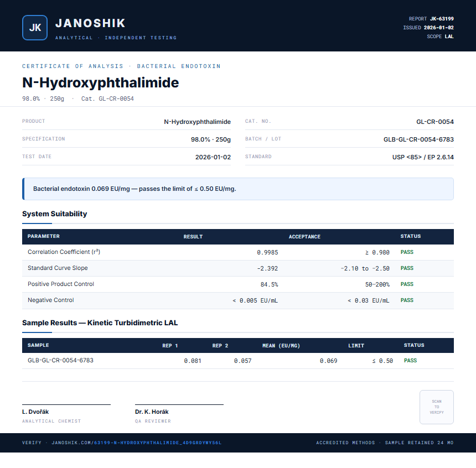Click the GL-CR-0054 catalog number value
The width and height of the screenshot is (476, 468).
tap(435, 122)
